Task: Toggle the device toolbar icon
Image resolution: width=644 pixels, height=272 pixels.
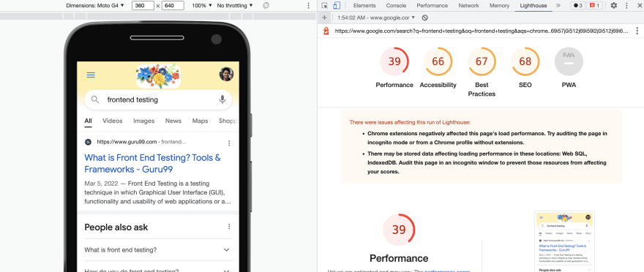Action: coord(337,6)
